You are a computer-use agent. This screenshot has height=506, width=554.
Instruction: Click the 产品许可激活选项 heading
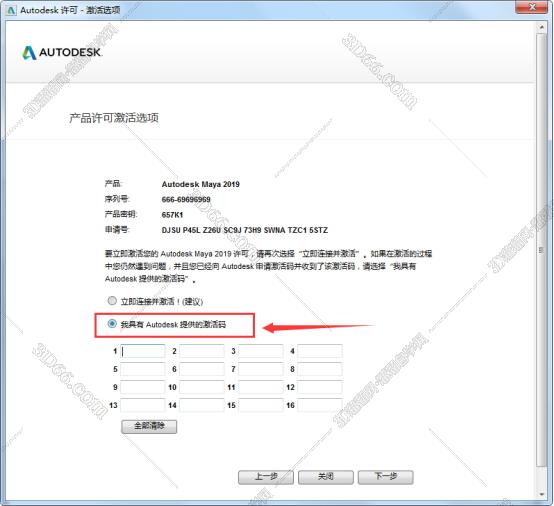114,118
